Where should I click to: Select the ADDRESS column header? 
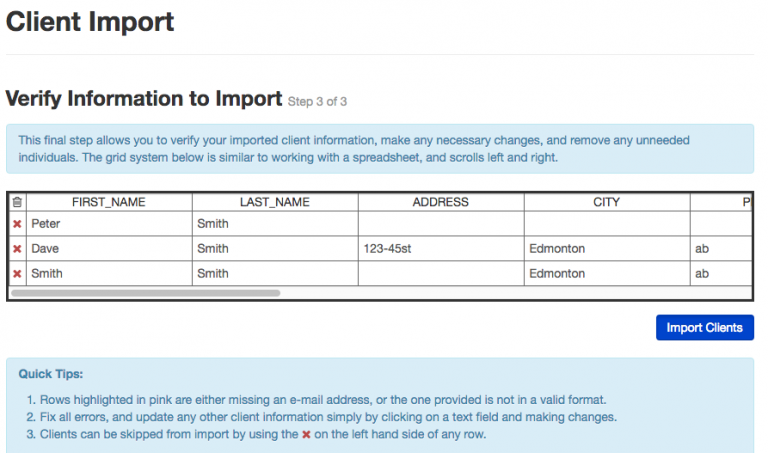point(441,202)
